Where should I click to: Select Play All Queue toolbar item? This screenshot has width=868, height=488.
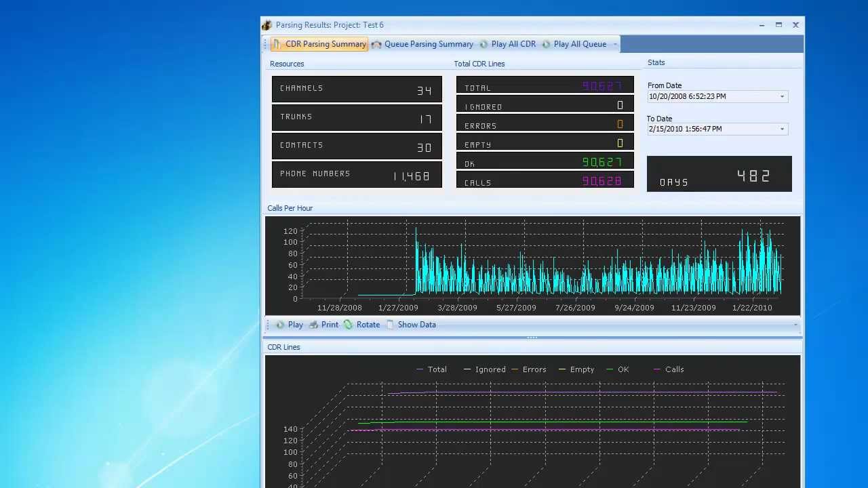pos(574,44)
